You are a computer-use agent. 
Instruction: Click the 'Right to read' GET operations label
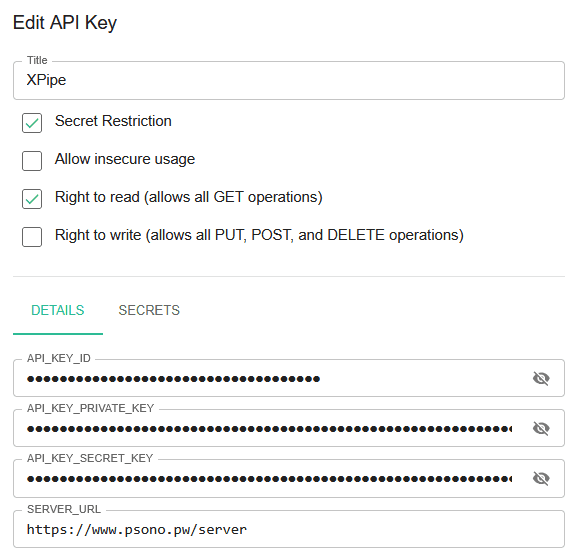(189, 197)
